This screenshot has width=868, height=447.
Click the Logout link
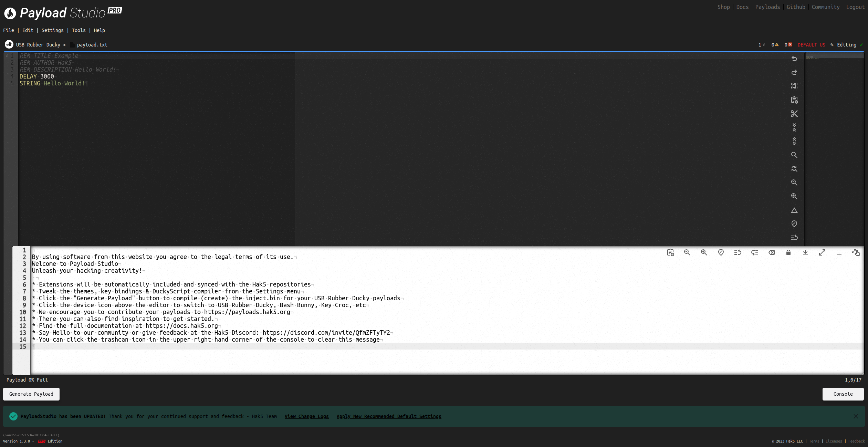[x=855, y=7]
